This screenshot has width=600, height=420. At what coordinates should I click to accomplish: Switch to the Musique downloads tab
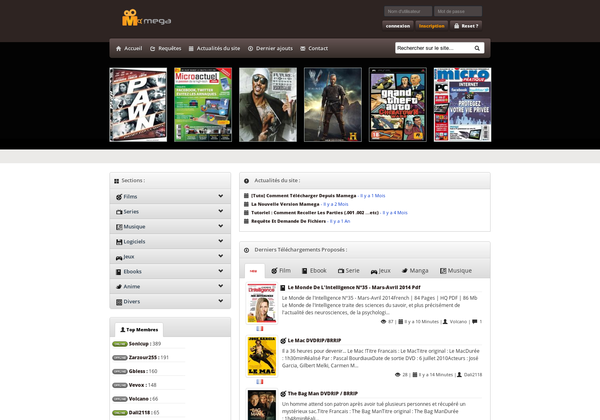pos(456,271)
